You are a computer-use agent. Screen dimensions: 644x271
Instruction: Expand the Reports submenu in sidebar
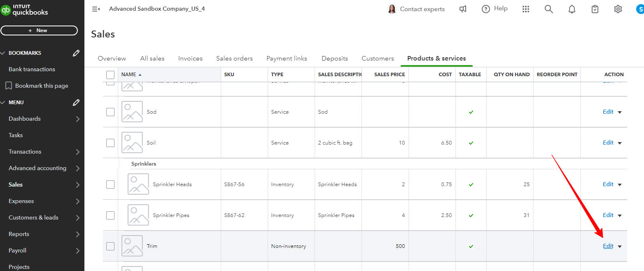(x=77, y=234)
